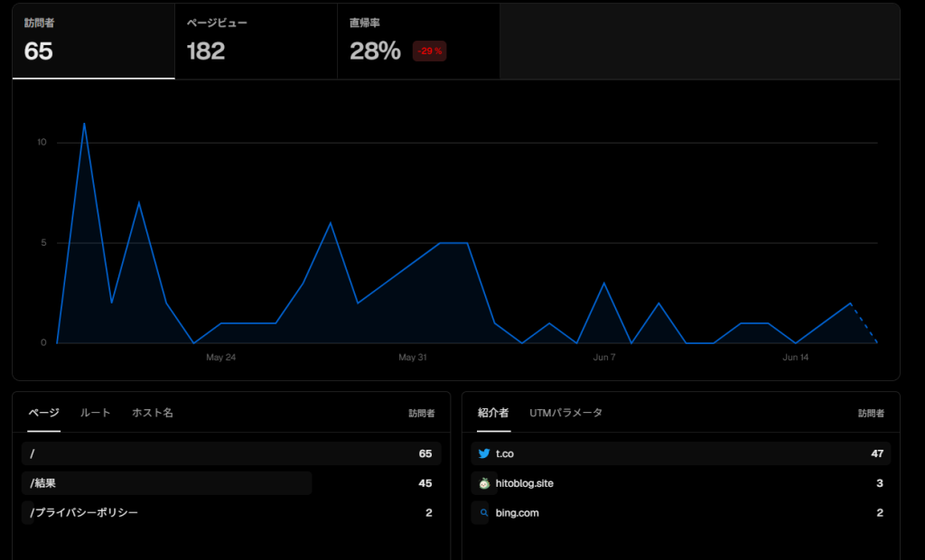Open the / page row with 65 visitors
This screenshot has height=560, width=925.
pyautogui.click(x=231, y=453)
